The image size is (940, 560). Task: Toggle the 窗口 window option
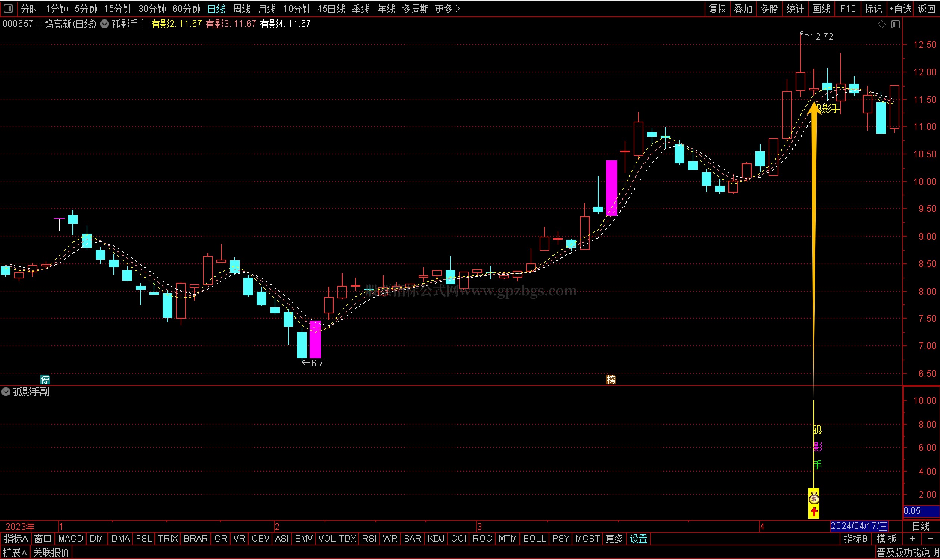(43, 539)
